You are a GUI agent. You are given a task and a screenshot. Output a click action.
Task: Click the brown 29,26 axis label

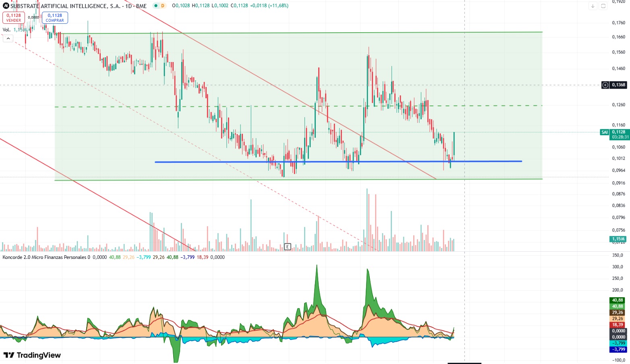point(618,312)
